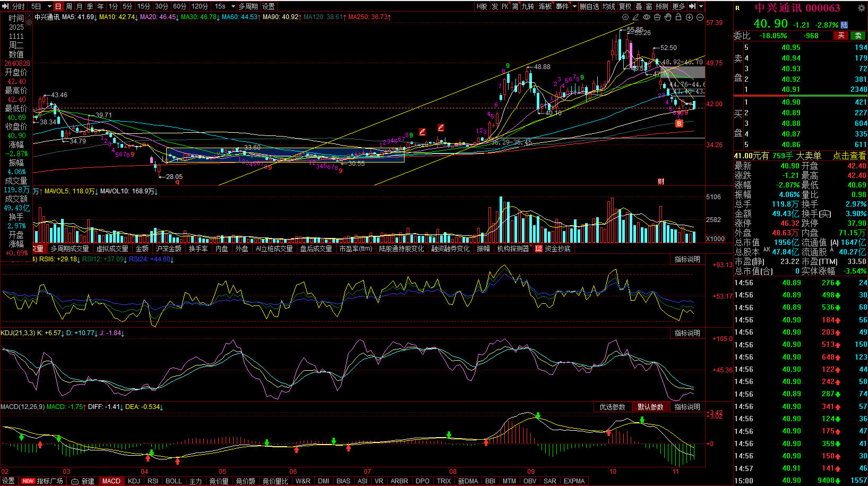Click the 设置 button at bottom left

pos(8,481)
